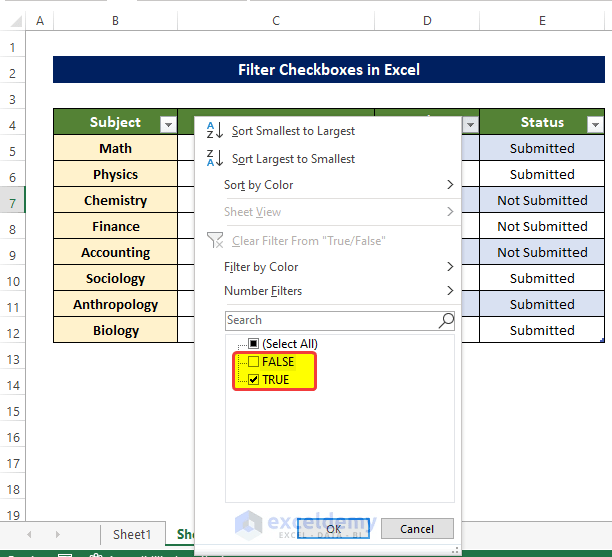Click the Status header cell
Screen dimensions: 612x557
(542, 122)
